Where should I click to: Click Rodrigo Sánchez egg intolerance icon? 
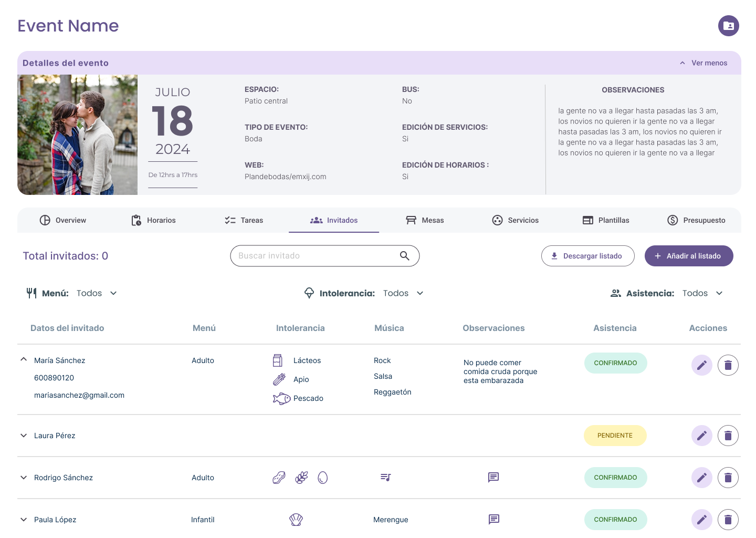[x=322, y=478]
